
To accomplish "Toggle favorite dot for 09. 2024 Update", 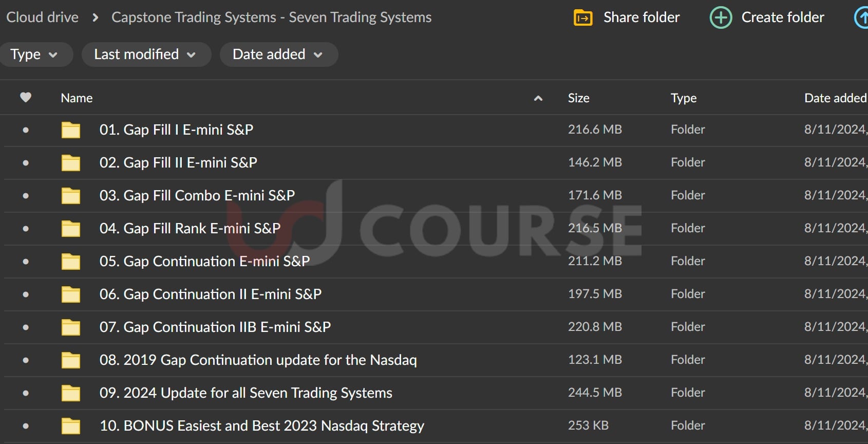I will coord(26,393).
